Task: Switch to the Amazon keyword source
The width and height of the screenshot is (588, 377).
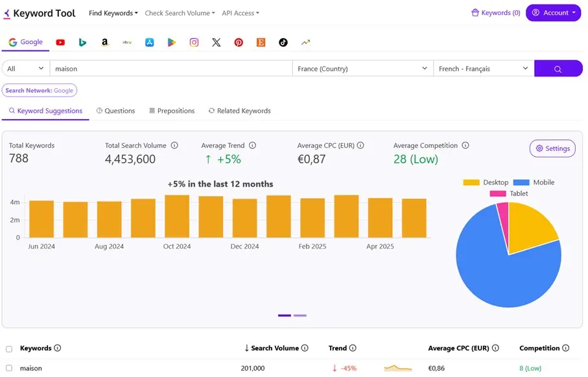Action: click(x=104, y=42)
